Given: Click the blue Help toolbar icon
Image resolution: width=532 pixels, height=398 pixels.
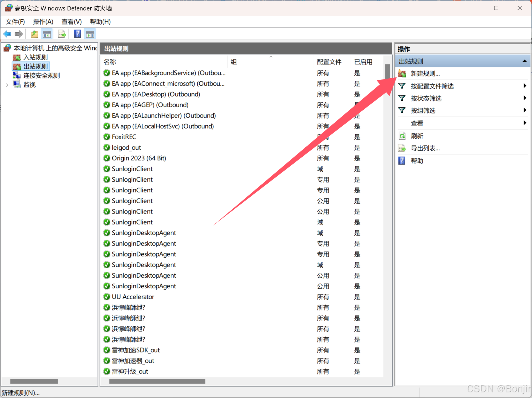Looking at the screenshot, I should click(x=77, y=34).
